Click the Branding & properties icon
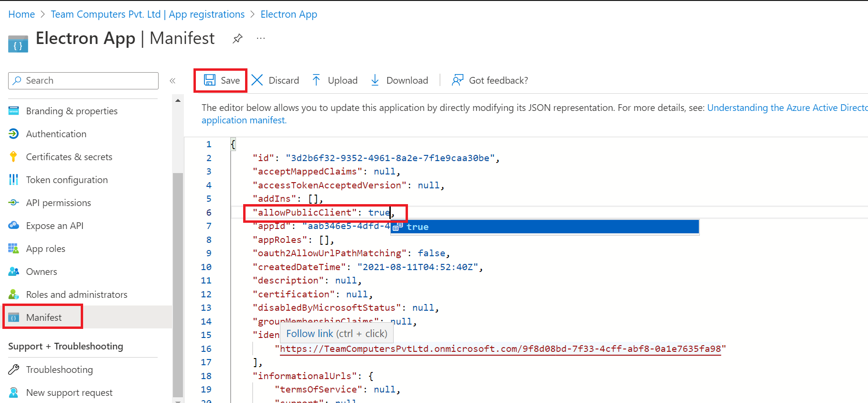This screenshot has width=868, height=403. [x=14, y=111]
